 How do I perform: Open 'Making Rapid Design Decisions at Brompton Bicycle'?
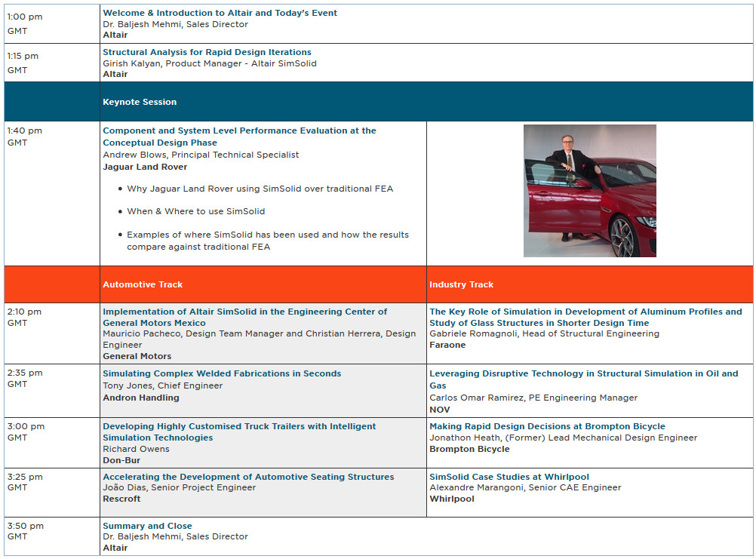click(x=547, y=426)
